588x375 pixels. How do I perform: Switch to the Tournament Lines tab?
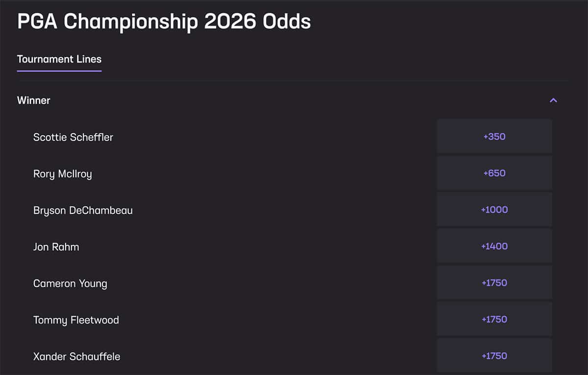tap(59, 59)
